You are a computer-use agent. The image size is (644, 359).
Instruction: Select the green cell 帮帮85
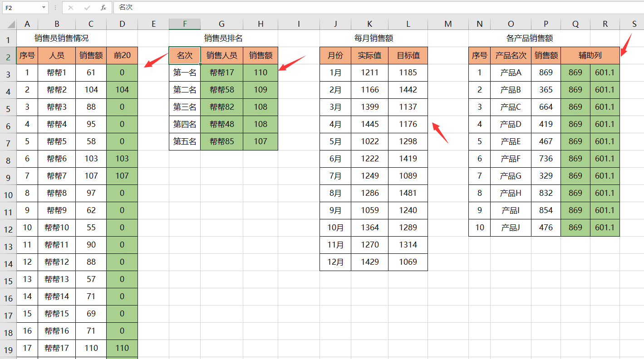pos(222,141)
